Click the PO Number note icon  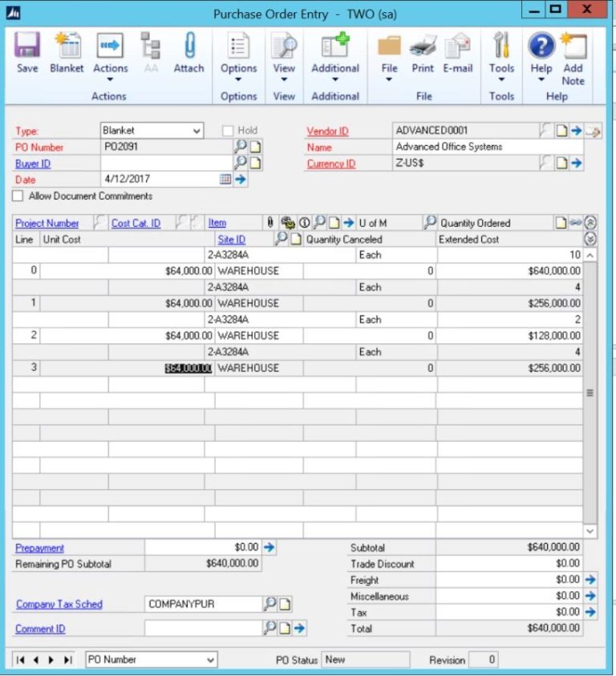coord(255,147)
